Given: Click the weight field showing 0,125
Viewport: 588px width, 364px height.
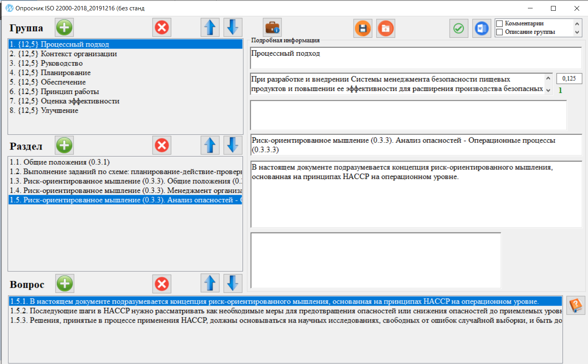Looking at the screenshot, I should pos(568,79).
